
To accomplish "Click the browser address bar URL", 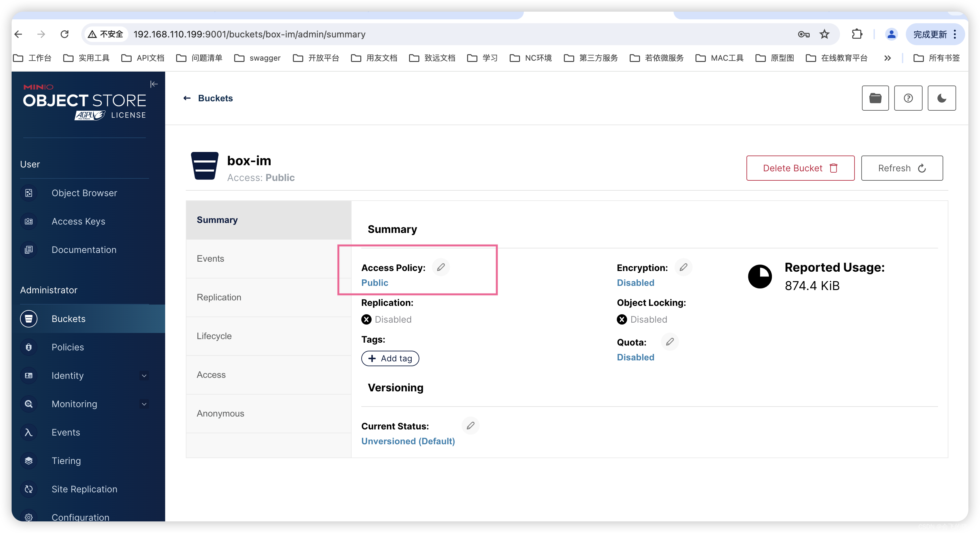I will coord(249,34).
